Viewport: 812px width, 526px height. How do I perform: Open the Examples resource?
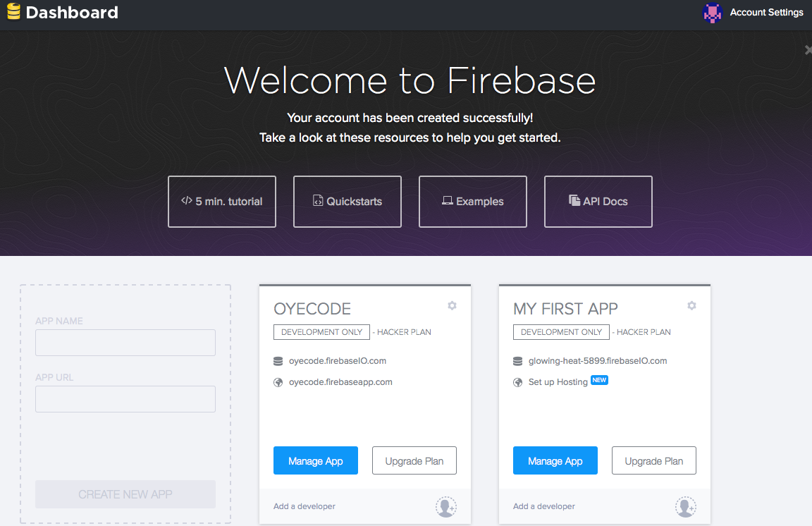point(472,202)
